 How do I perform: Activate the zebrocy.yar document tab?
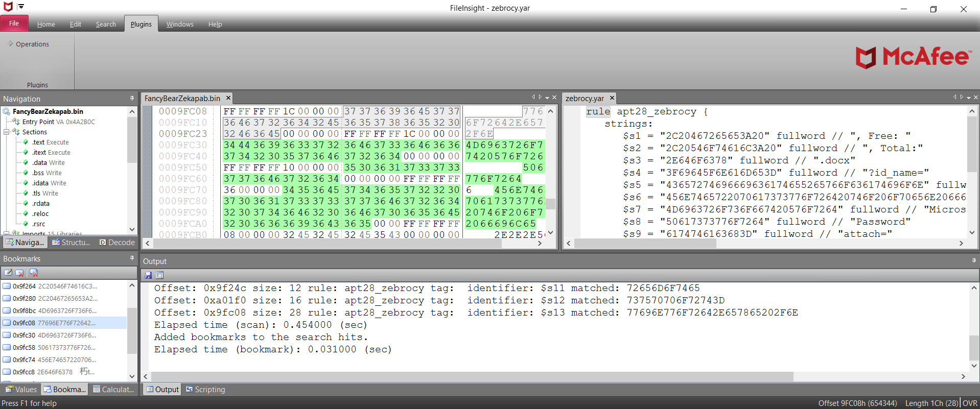click(585, 98)
